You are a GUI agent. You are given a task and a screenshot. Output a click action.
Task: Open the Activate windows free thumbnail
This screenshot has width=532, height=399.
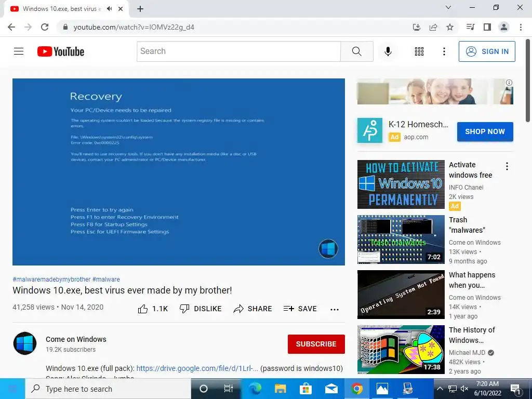pos(401,184)
